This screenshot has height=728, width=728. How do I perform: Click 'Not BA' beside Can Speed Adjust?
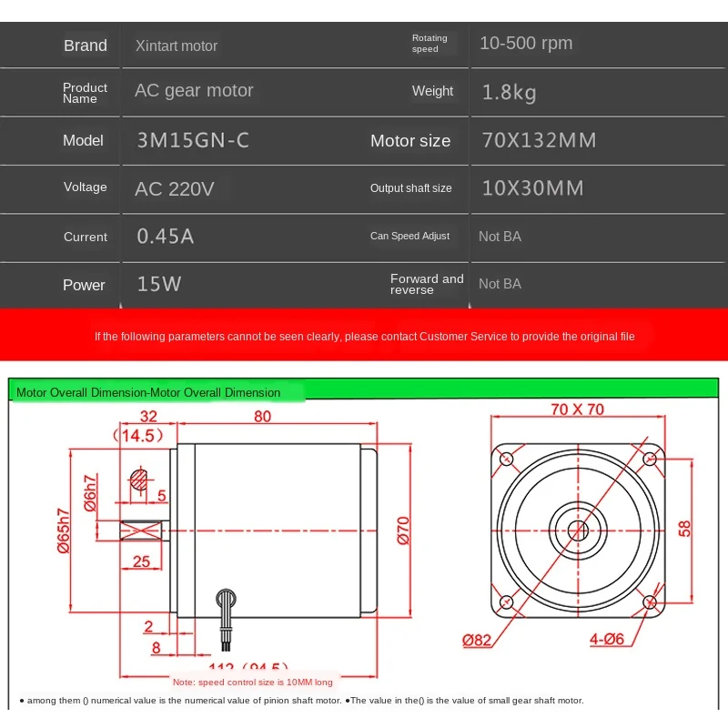(x=500, y=237)
